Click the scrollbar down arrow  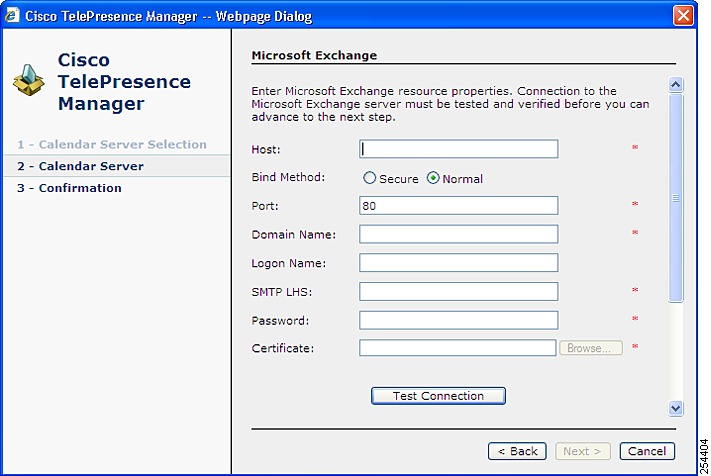point(676,408)
